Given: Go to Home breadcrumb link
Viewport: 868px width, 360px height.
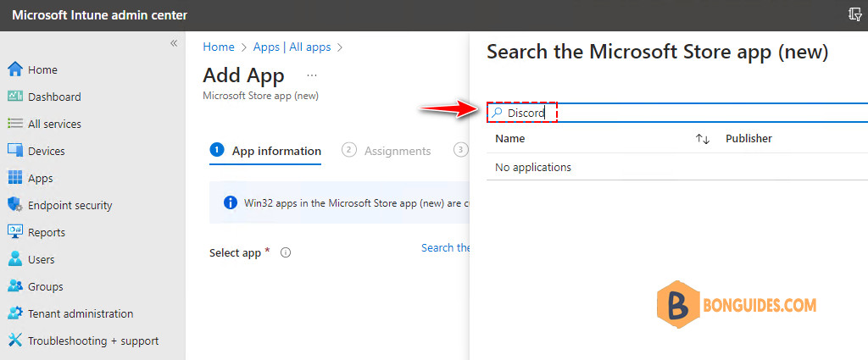Looking at the screenshot, I should [x=219, y=47].
